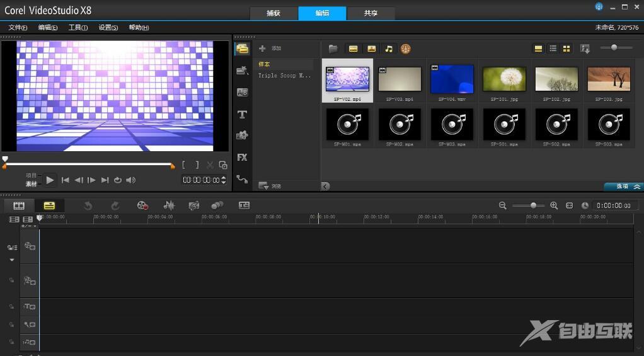
Task: Collapse the library folder panel arrow
Action: point(325,186)
